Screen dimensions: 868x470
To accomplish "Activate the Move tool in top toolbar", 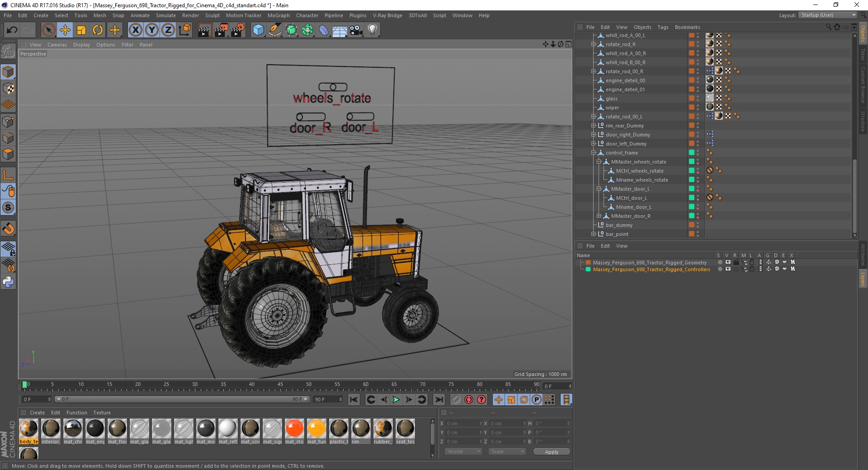I will tap(65, 30).
